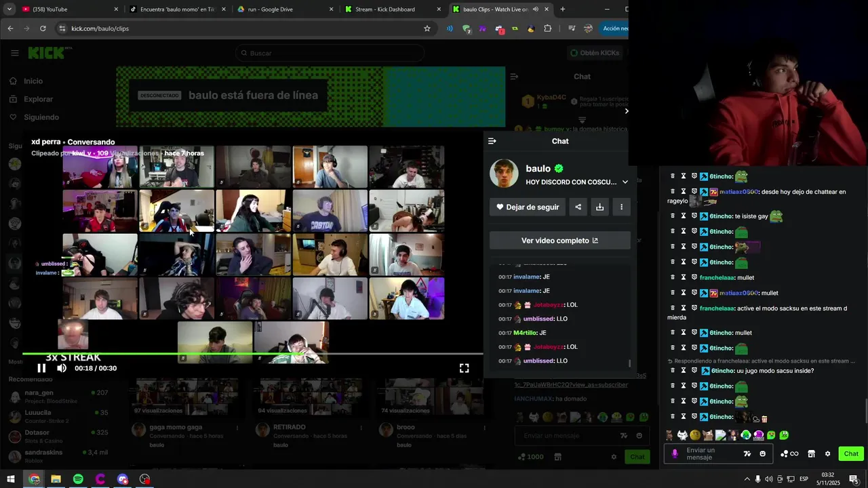Open the shop icon in stream chat bar
Viewport: 868px width, 488px height.
811,453
